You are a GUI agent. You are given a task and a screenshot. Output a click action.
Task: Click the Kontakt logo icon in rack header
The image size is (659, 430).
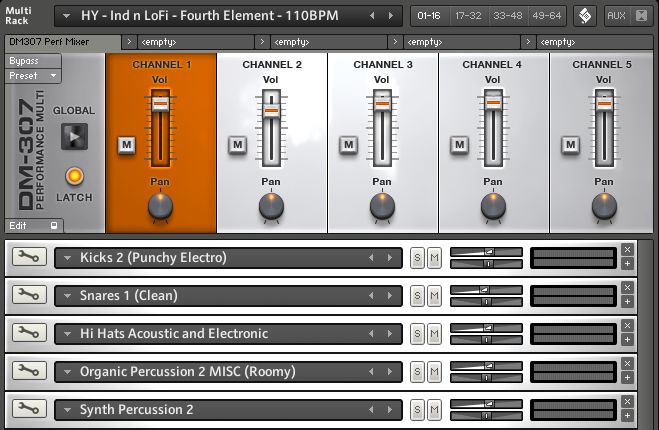coord(585,16)
